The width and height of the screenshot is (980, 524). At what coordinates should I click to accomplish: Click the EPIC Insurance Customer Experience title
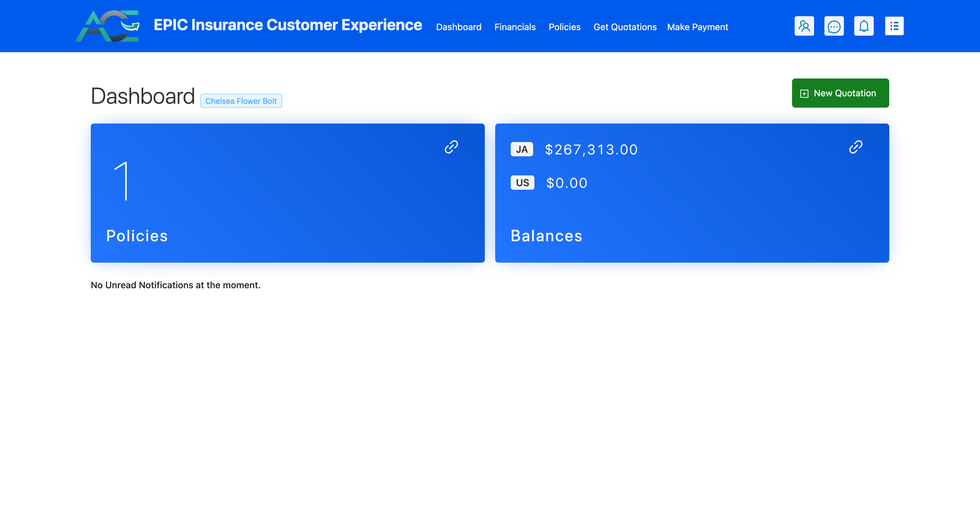coord(287,25)
